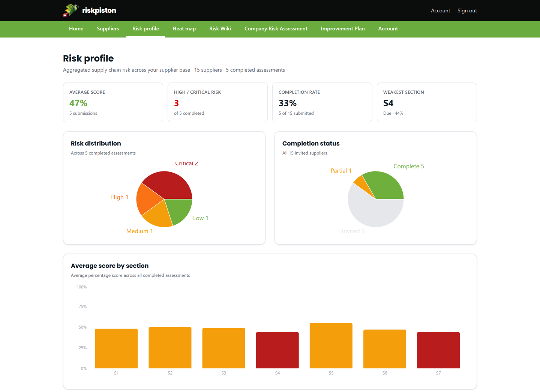The height and width of the screenshot is (392, 540).
Task: Click the S1 bar in chart
Action: (116, 348)
